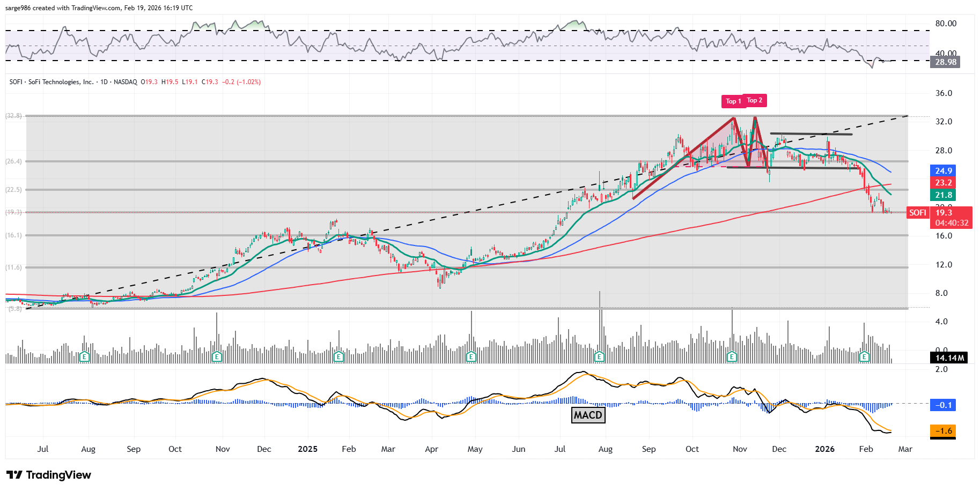Click the earnings icon just before Nov 2024
980x491 pixels.
click(x=217, y=356)
